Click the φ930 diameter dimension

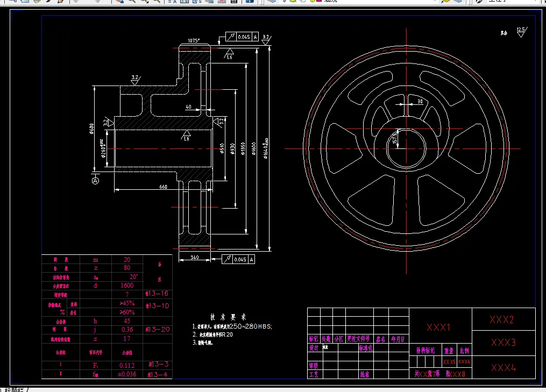pos(232,148)
